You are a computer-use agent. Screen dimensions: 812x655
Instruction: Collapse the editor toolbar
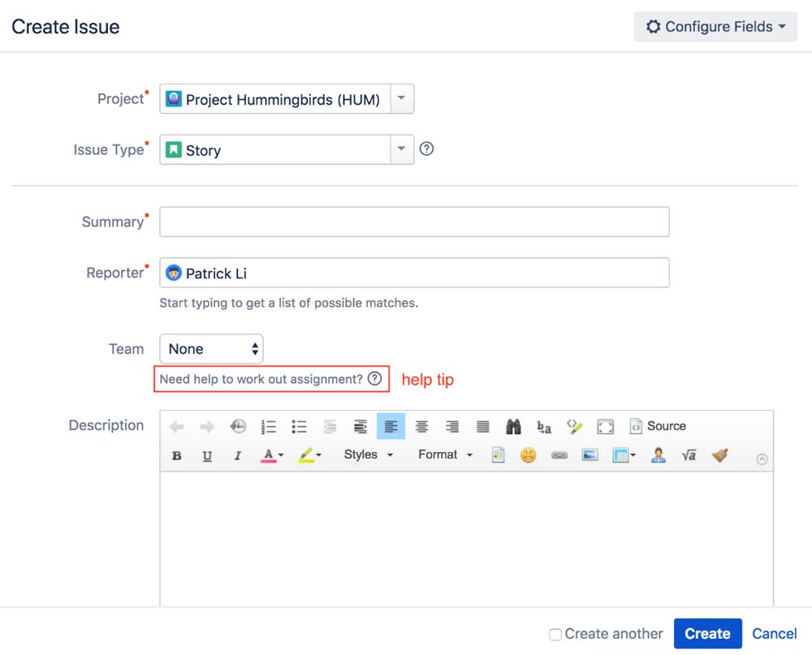point(762,459)
